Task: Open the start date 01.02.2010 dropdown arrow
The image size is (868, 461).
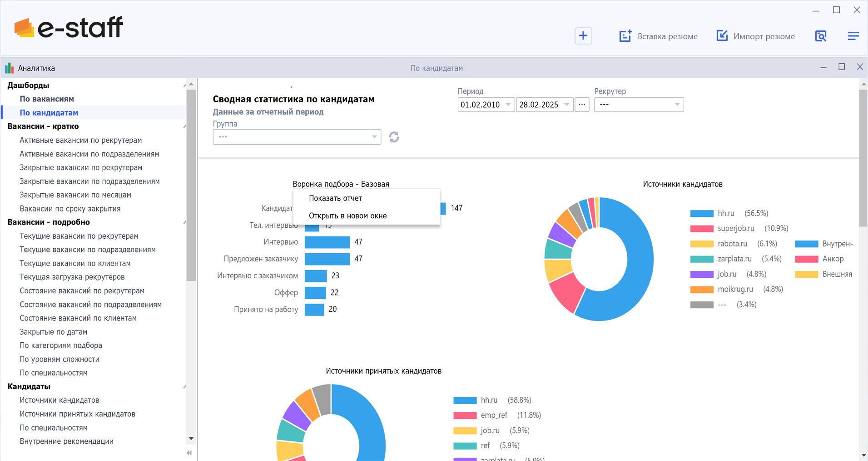Action: coord(508,105)
